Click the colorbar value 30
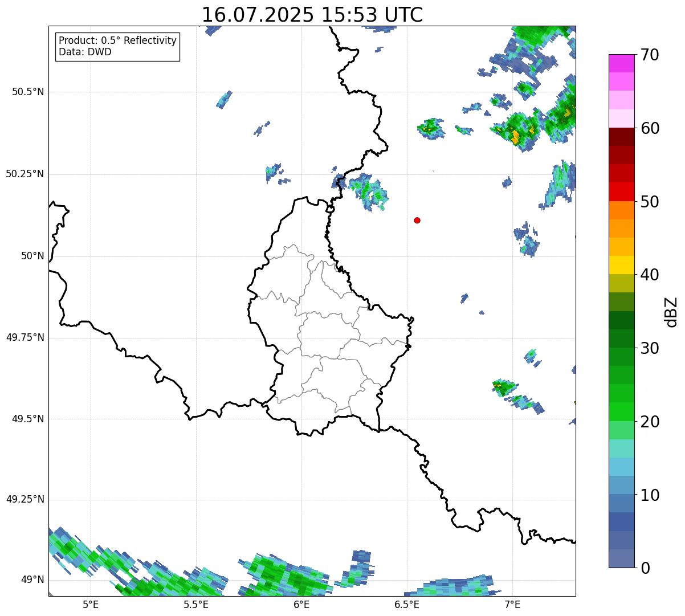 [650, 348]
